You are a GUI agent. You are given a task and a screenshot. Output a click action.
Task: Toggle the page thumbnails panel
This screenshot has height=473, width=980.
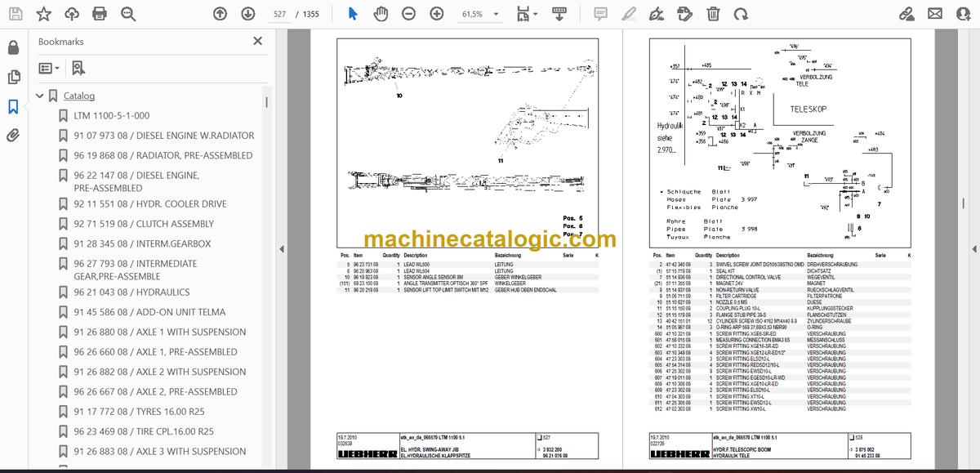pos(13,77)
